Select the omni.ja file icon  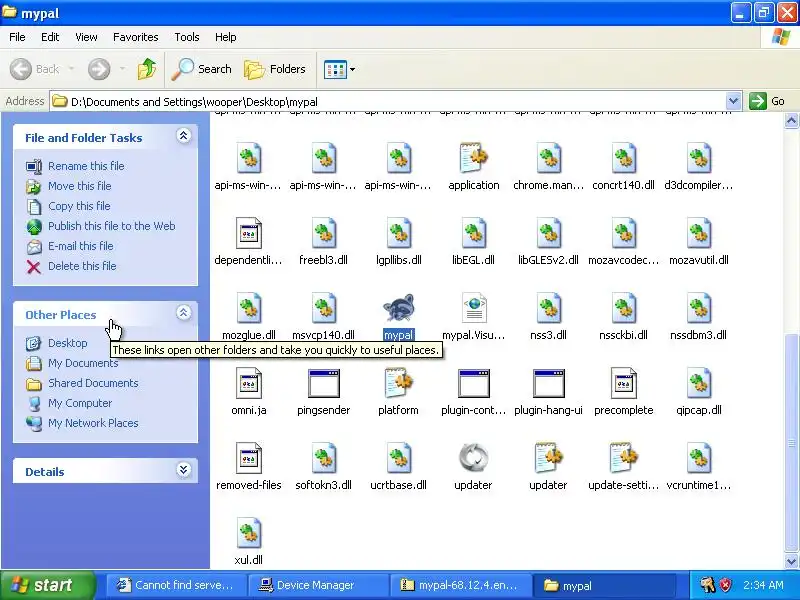pos(248,383)
